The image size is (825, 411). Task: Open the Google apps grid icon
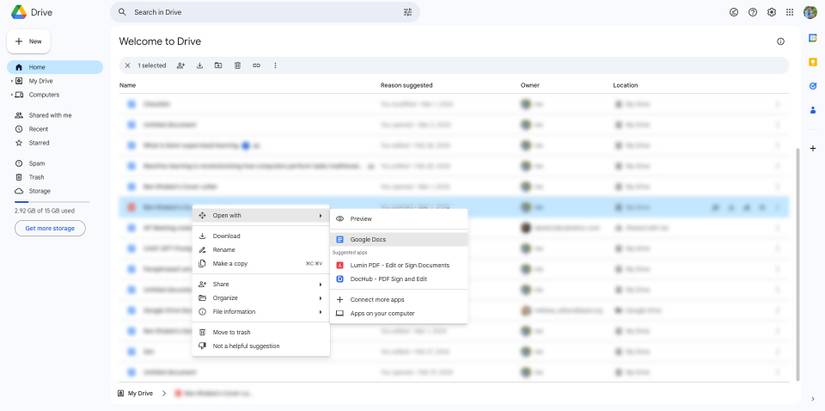click(790, 13)
